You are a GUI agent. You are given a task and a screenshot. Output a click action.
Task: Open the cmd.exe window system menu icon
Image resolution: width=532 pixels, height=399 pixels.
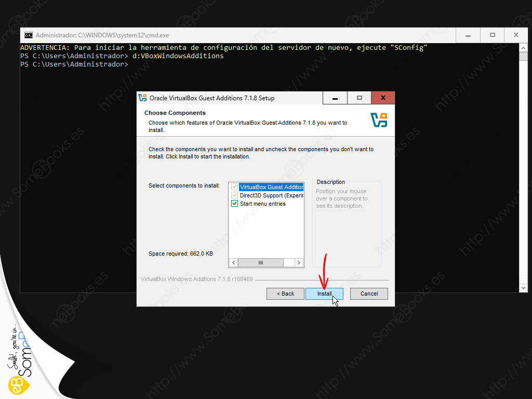click(28, 35)
